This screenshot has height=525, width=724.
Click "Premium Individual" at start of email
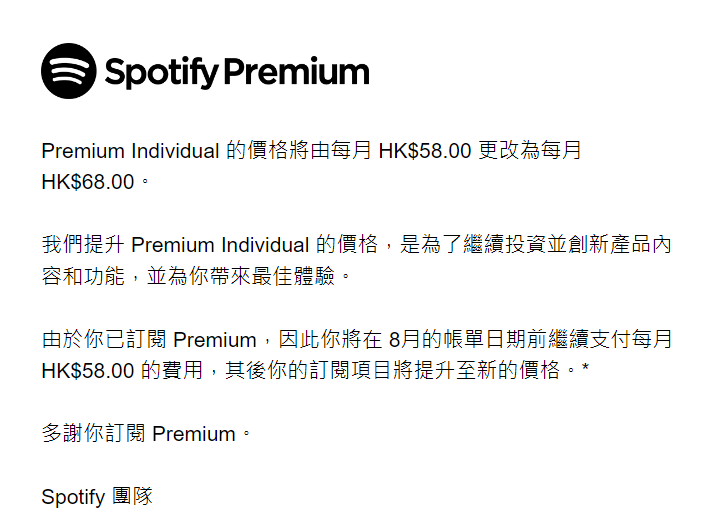(130, 151)
